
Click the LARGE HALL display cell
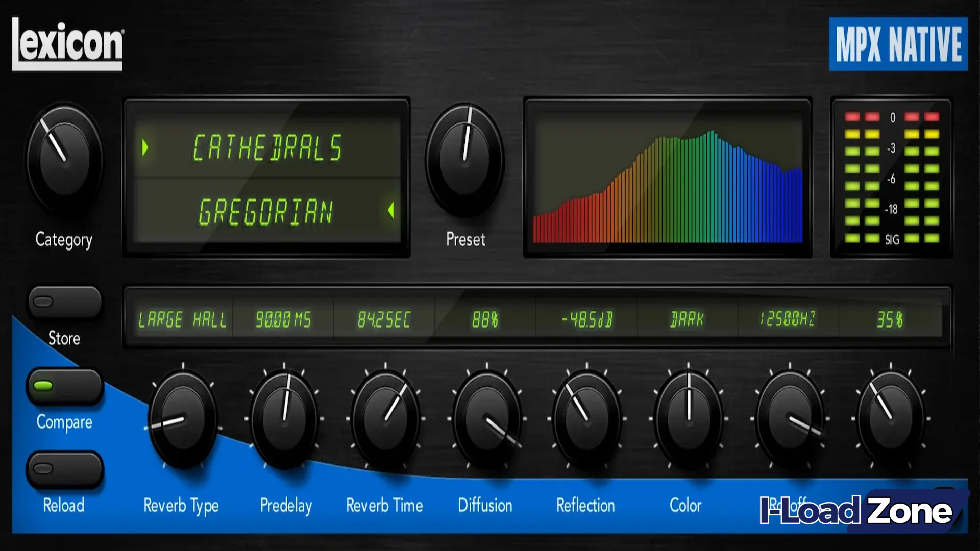coord(182,320)
